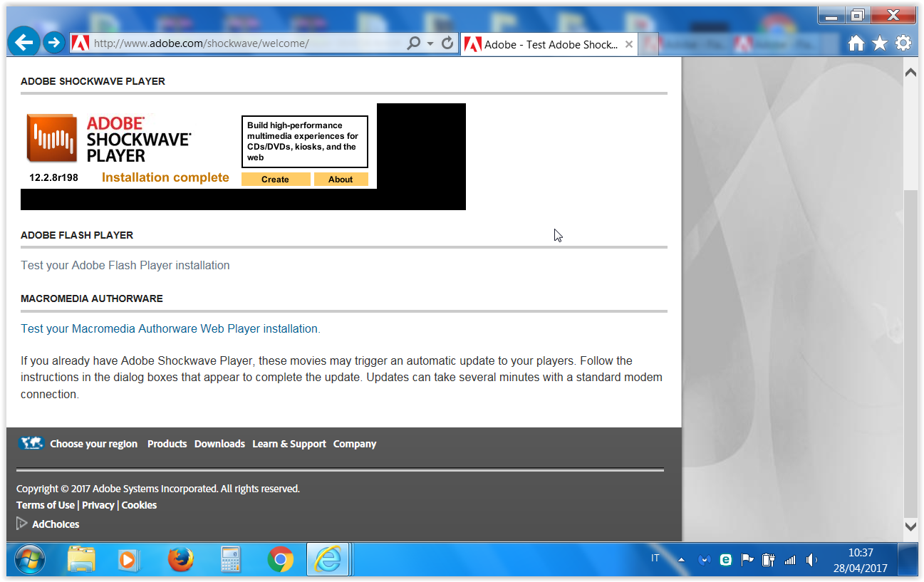
Task: Refresh the page with the reload icon
Action: tap(447, 43)
